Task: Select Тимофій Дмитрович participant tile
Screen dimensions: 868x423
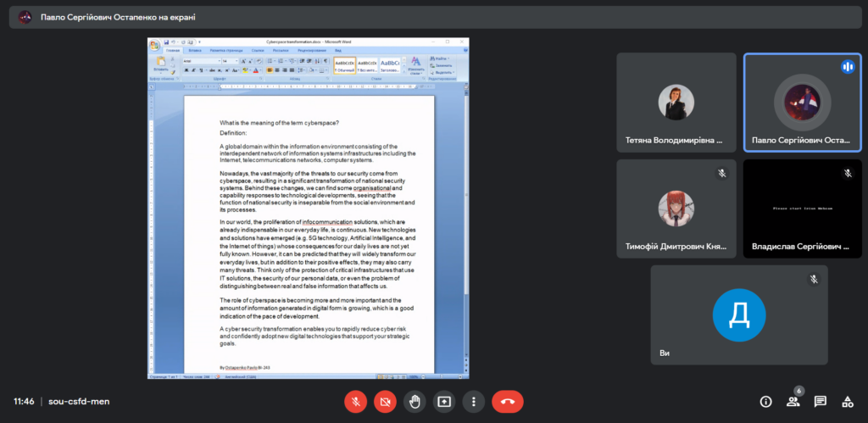Action: point(676,209)
